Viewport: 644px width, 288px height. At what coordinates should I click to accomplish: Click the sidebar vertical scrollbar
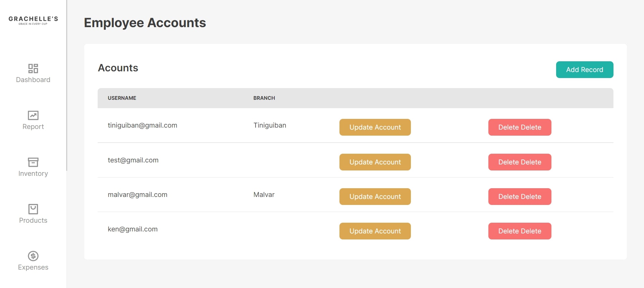[x=67, y=85]
